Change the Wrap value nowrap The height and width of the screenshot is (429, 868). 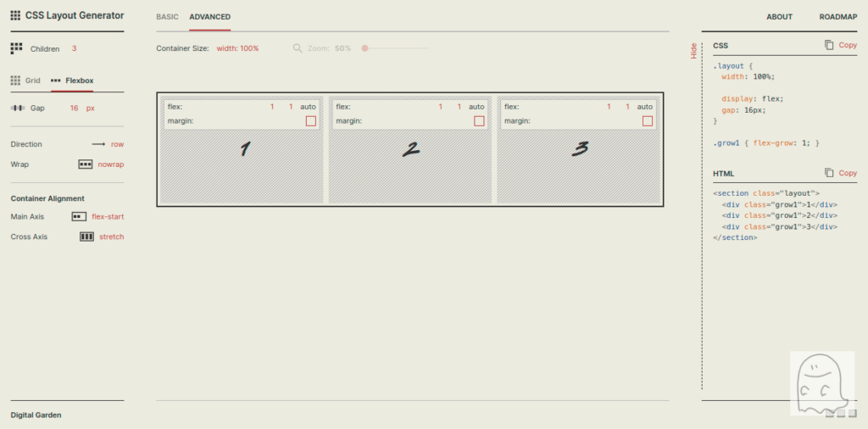tap(111, 164)
